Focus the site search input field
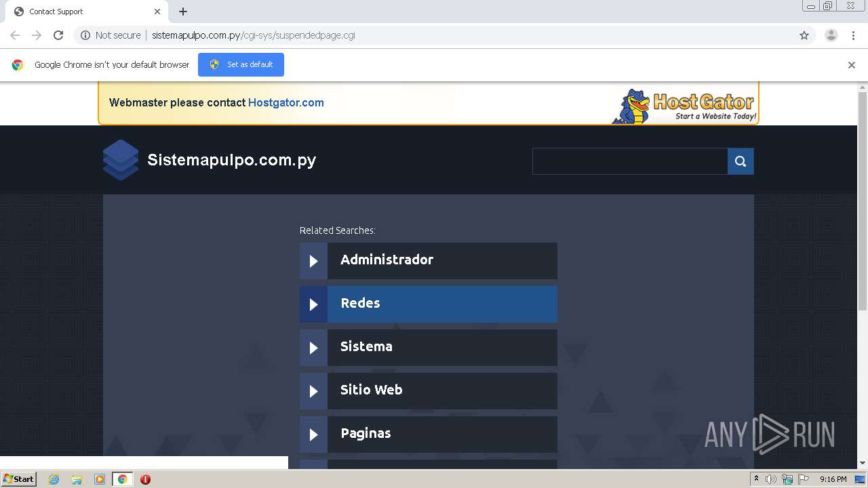 pos(630,161)
